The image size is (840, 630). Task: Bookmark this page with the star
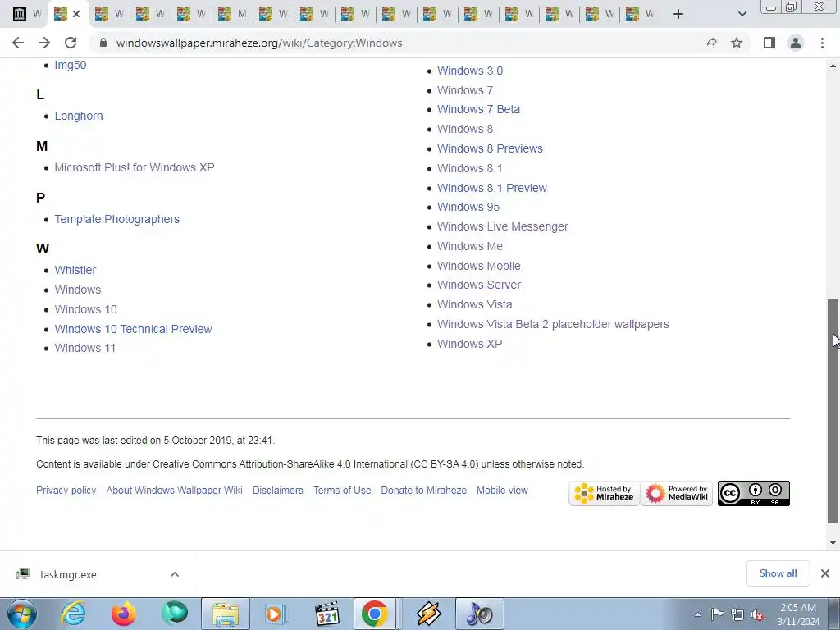[737, 43]
